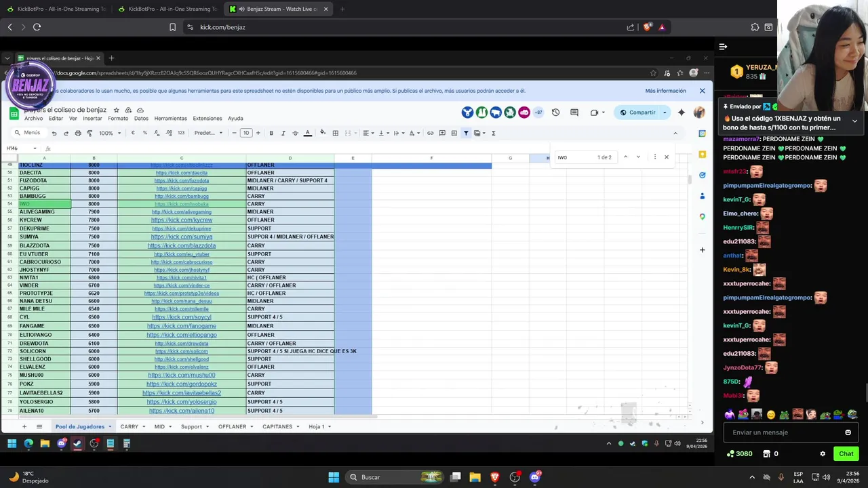The width and height of the screenshot is (868, 488).
Task: Close the find-in-sheet box
Action: tap(667, 157)
